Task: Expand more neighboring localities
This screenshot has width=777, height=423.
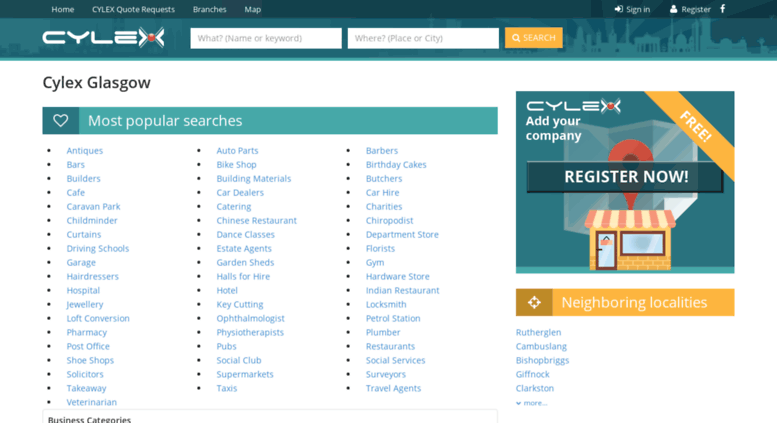Action: point(531,403)
